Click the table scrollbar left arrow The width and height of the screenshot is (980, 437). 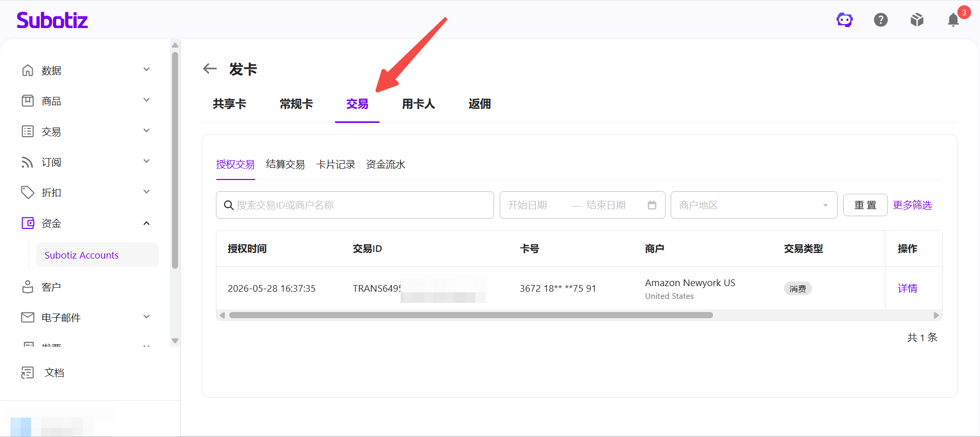point(222,315)
